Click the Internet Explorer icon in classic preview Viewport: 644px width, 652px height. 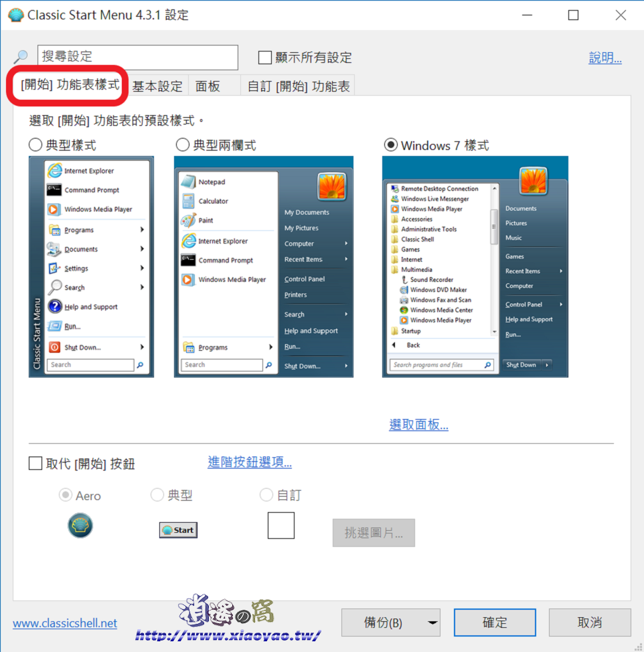tap(54, 171)
